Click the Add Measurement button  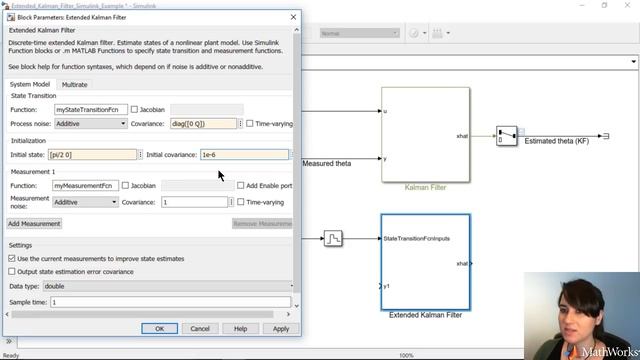pos(34,224)
